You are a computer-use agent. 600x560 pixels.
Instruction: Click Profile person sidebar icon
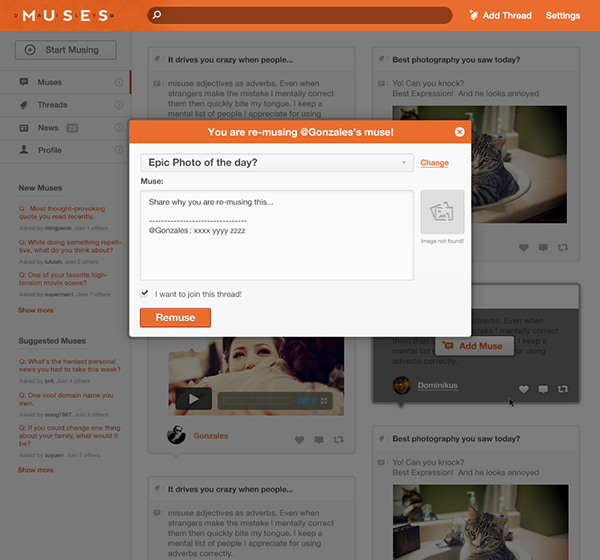tap(24, 150)
